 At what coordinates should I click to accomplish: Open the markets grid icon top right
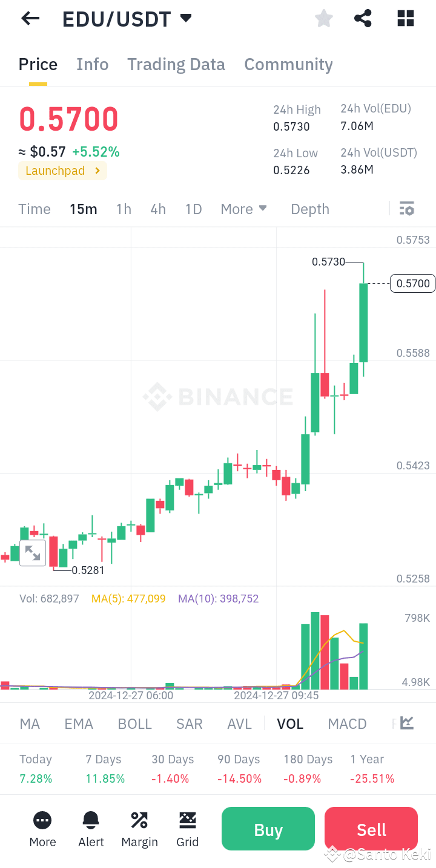[x=405, y=18]
